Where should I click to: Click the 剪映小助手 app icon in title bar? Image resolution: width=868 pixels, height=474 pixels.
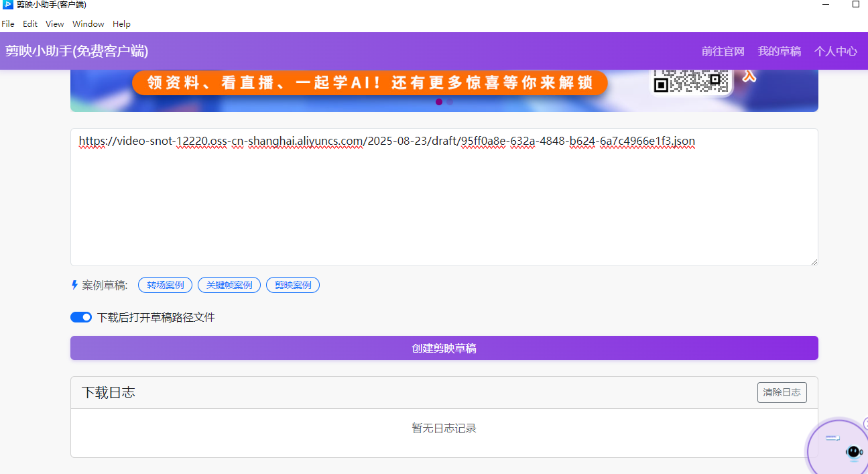pyautogui.click(x=8, y=5)
